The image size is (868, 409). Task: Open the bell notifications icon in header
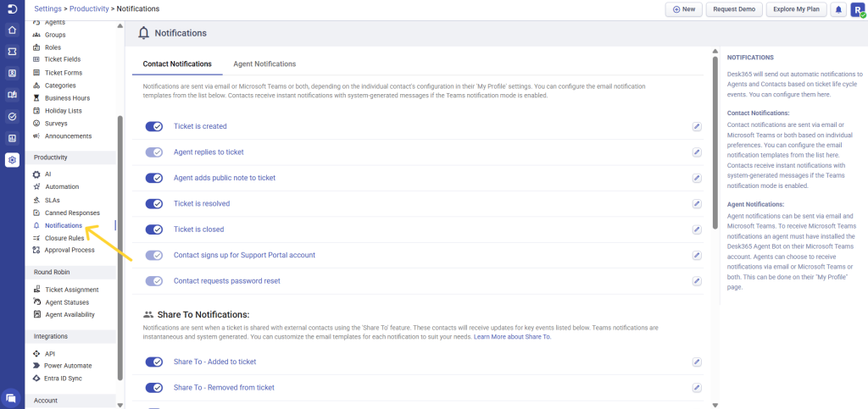[x=838, y=9]
